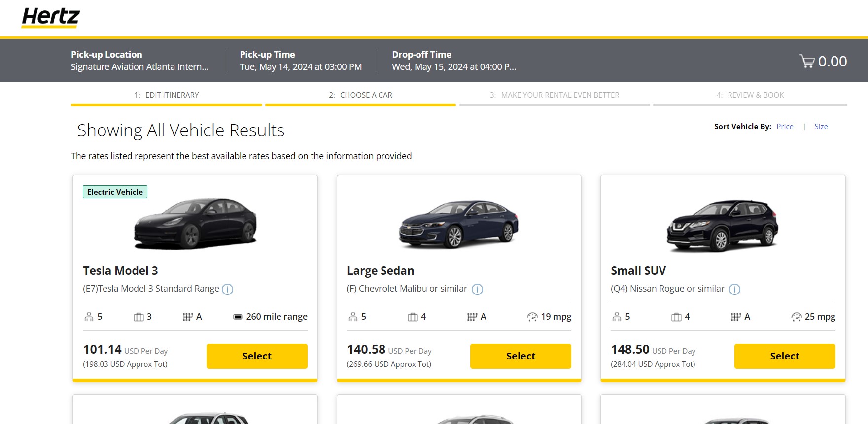The width and height of the screenshot is (868, 424).
Task: Open the shopping cart icon
Action: pyautogui.click(x=807, y=62)
